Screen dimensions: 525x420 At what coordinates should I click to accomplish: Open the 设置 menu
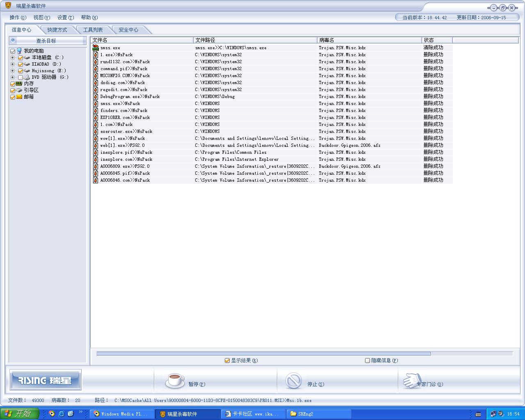[66, 18]
